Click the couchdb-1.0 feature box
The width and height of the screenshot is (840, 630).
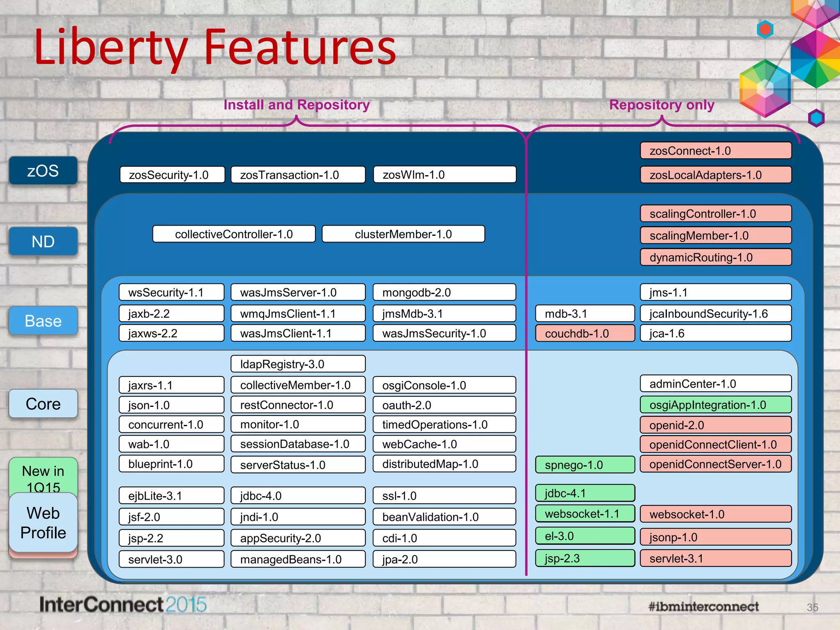[x=584, y=333]
